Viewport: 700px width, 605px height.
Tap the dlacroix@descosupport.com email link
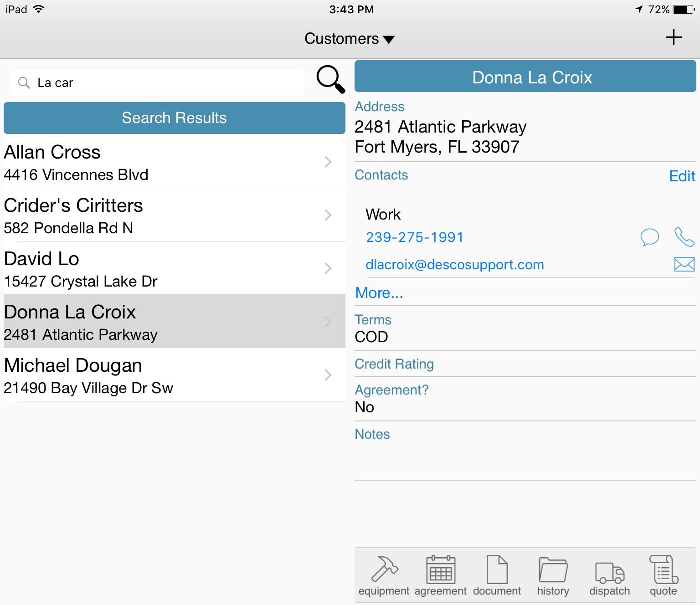coord(455,264)
